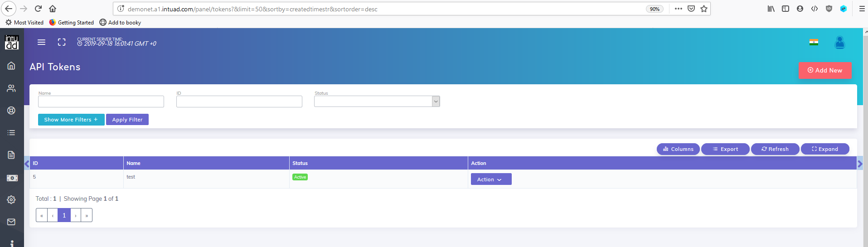
Task: Click the 90% zoom level indicator
Action: pyautogui.click(x=655, y=9)
